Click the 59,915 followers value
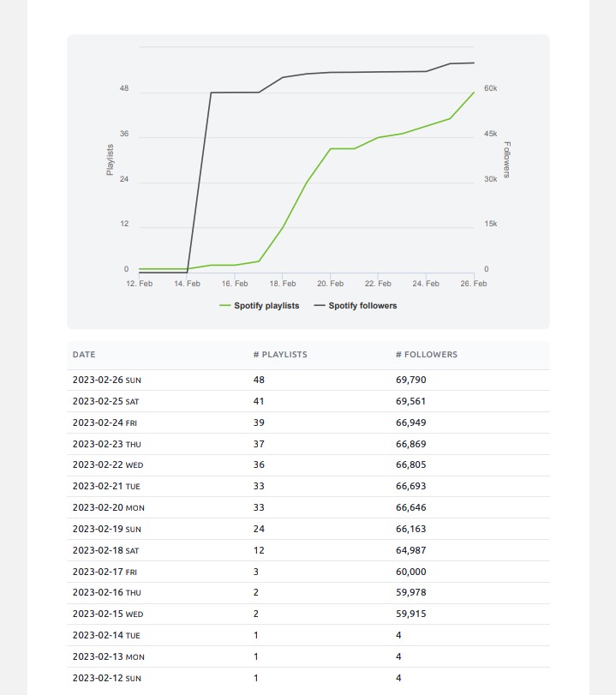Image resolution: width=616 pixels, height=695 pixels. pos(411,614)
